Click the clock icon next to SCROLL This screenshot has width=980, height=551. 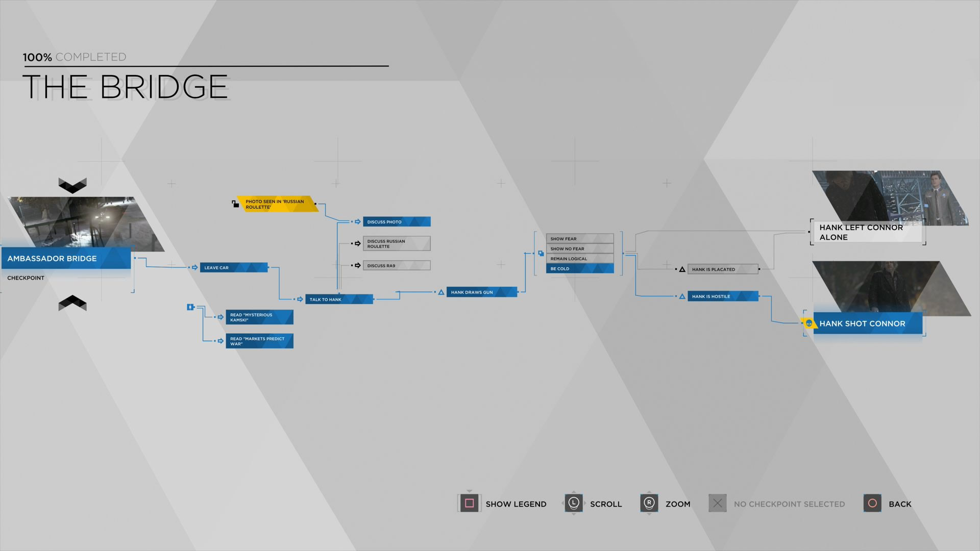[x=573, y=503]
